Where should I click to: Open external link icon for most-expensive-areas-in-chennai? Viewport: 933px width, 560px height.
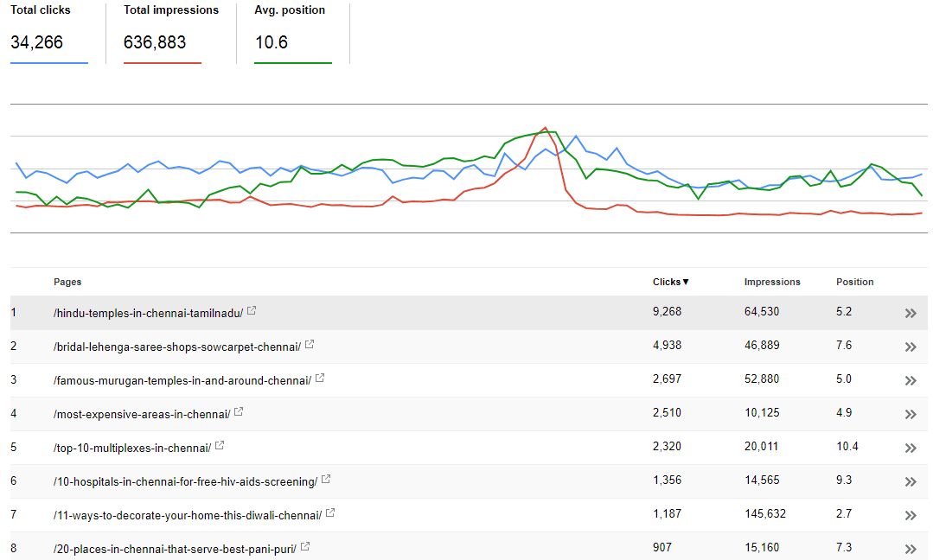(x=239, y=411)
